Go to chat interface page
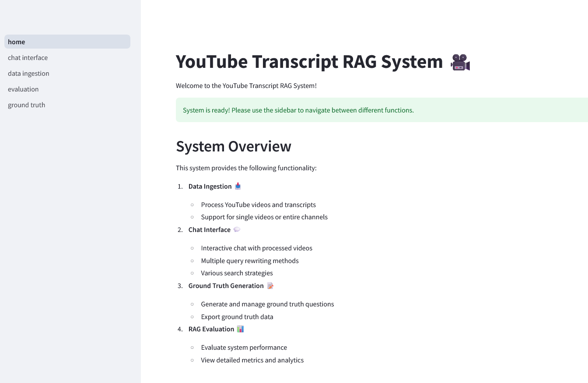Viewport: 588px width, 383px height. (x=67, y=57)
